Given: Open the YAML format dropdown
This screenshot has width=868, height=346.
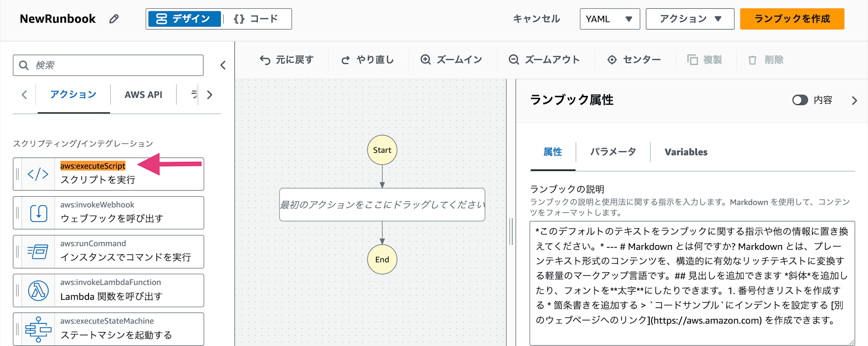Looking at the screenshot, I should [x=610, y=19].
